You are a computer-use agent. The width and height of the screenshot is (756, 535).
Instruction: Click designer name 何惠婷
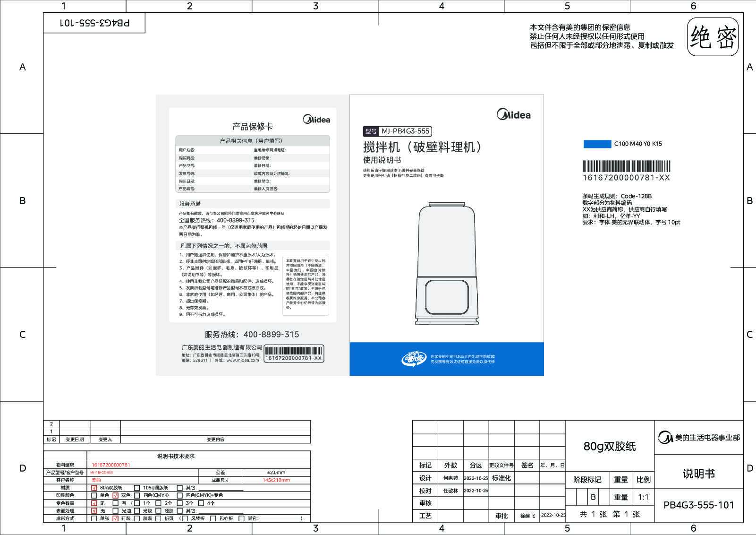450,478
